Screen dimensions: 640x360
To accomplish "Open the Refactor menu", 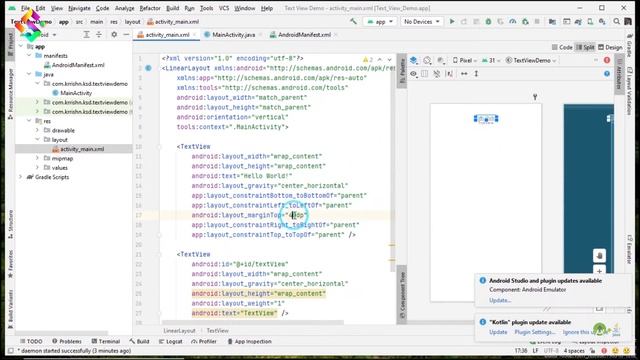I will pyautogui.click(x=150, y=8).
